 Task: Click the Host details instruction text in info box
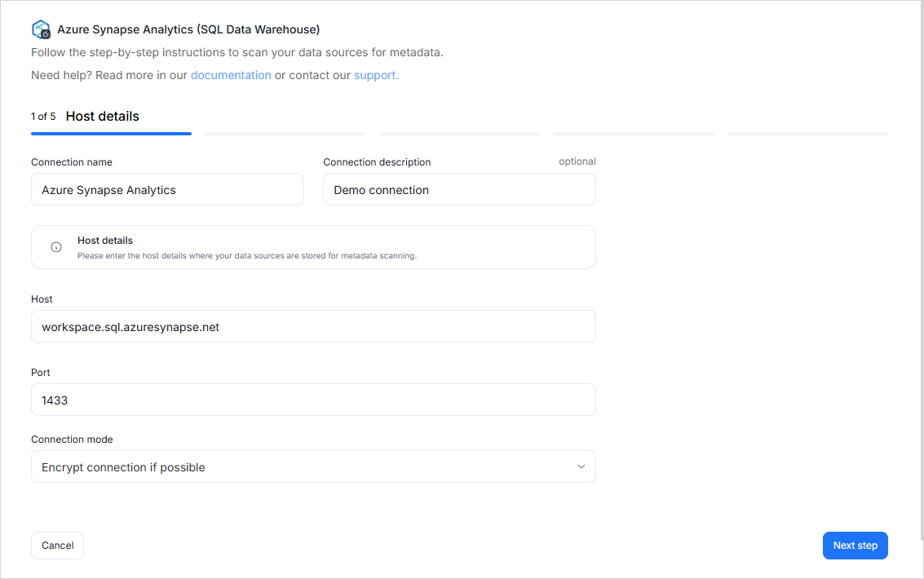(247, 255)
